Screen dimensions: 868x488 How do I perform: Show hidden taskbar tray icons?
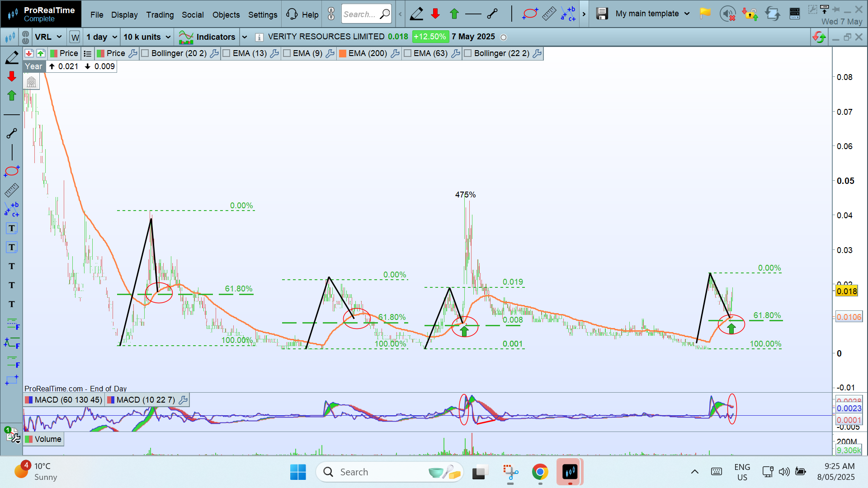point(695,472)
